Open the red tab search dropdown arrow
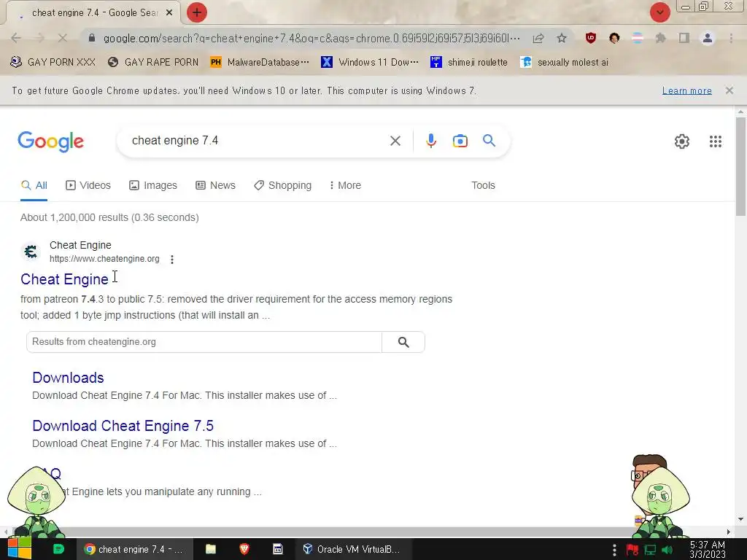Screen dimensions: 747x560 click(x=659, y=12)
